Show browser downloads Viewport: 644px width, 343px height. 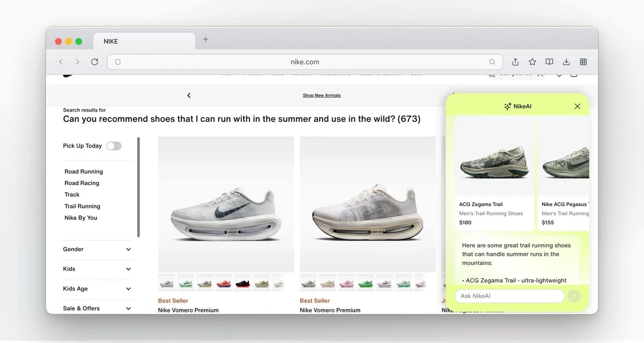(566, 62)
